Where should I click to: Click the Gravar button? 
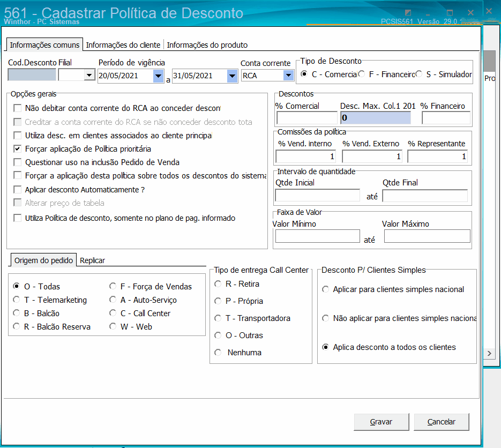pos(381,422)
